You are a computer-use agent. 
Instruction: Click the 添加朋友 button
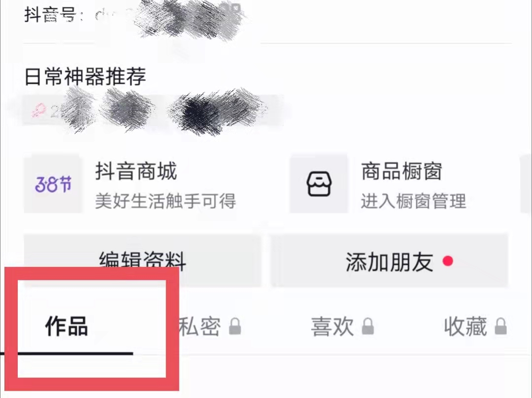click(x=390, y=261)
